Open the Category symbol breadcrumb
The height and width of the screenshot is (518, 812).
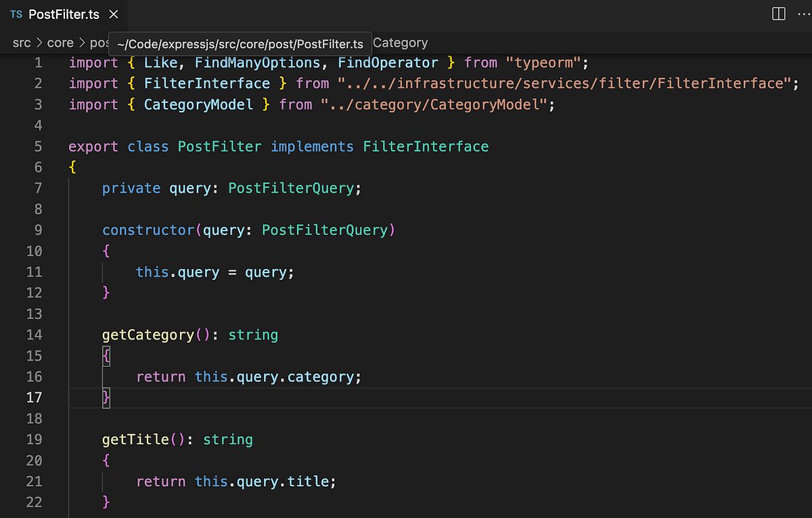pyautogui.click(x=400, y=43)
